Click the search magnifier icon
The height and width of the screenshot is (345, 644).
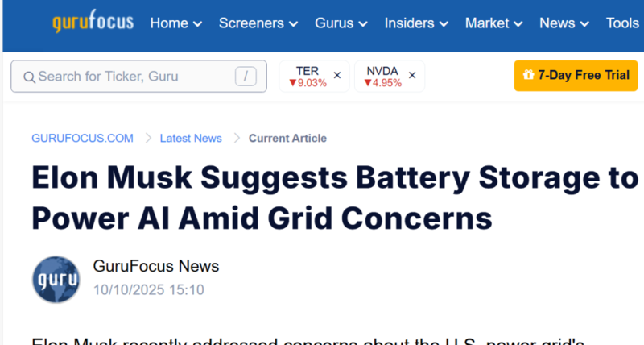[29, 77]
